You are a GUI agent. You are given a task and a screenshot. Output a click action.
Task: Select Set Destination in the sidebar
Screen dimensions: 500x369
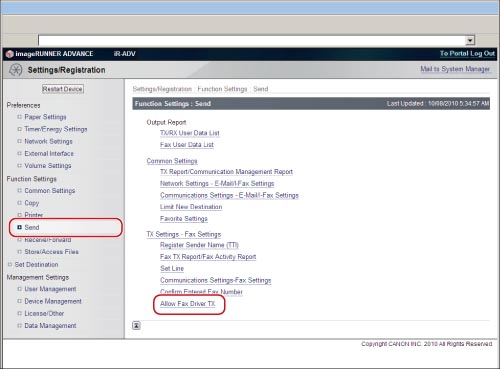pyautogui.click(x=36, y=265)
